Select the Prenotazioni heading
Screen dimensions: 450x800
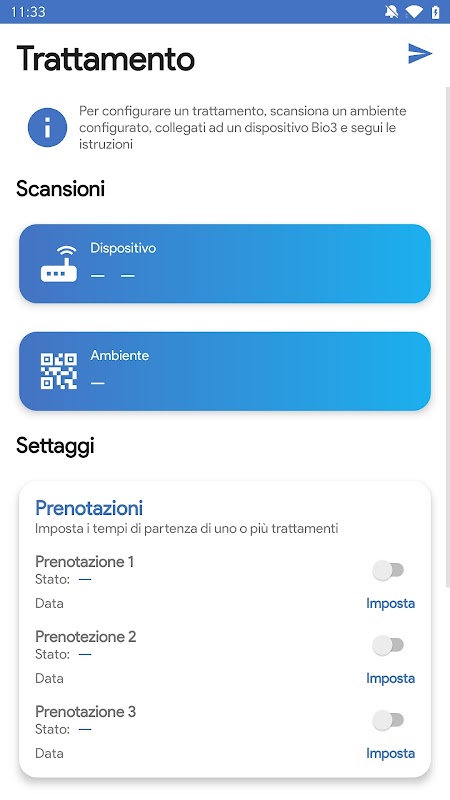89,508
